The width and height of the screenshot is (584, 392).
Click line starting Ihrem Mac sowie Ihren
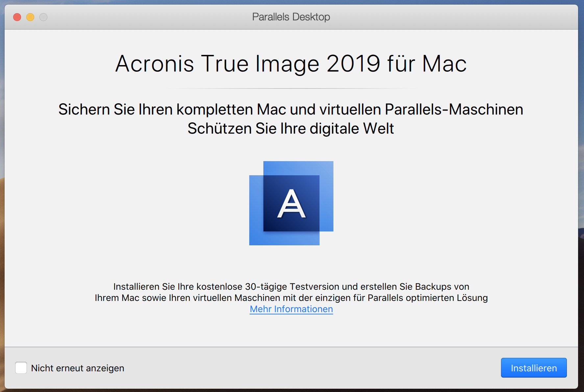pyautogui.click(x=291, y=298)
